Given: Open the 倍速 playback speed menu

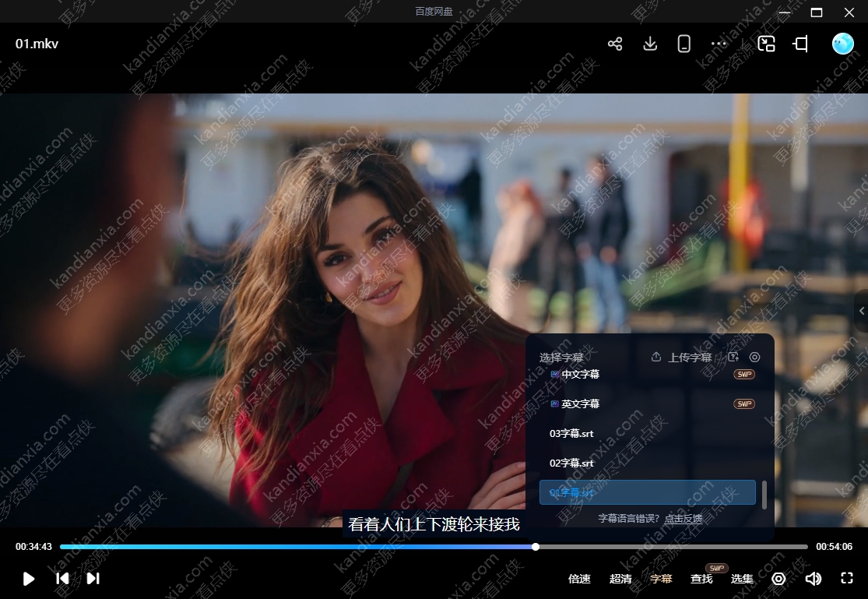Looking at the screenshot, I should tap(579, 579).
